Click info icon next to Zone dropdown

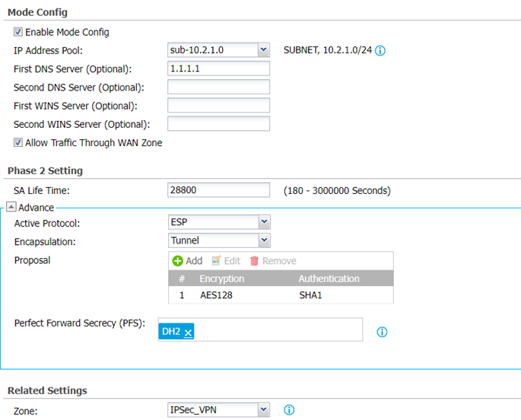[x=289, y=410]
